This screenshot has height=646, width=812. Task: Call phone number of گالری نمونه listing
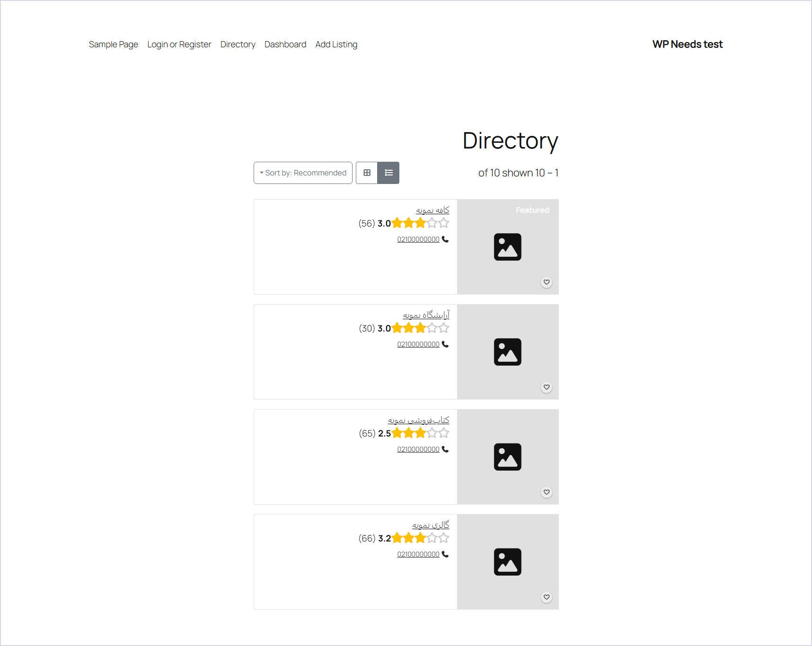click(418, 554)
